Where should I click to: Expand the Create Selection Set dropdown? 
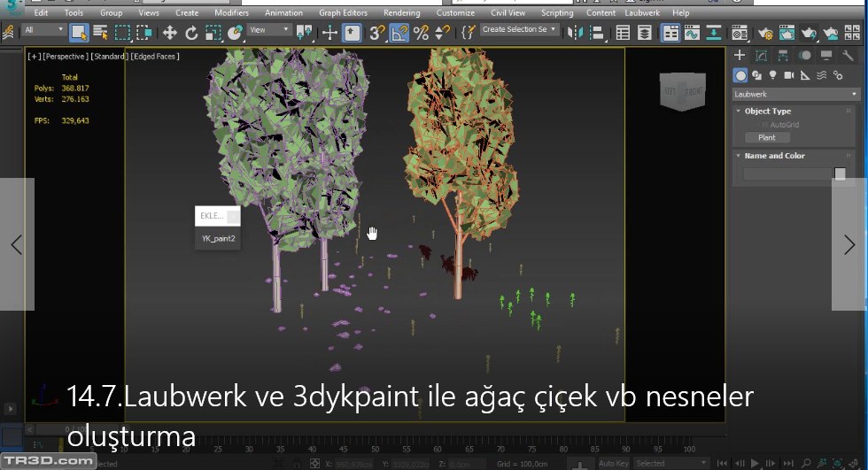(x=519, y=29)
